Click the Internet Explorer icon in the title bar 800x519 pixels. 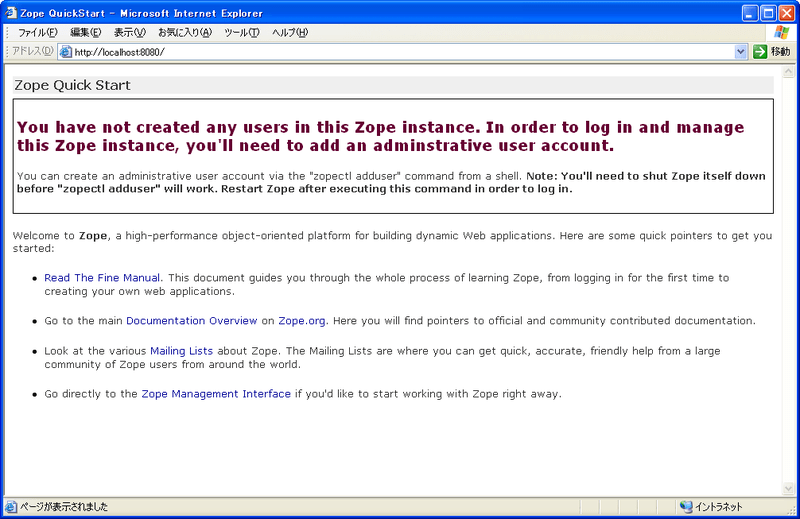10,13
